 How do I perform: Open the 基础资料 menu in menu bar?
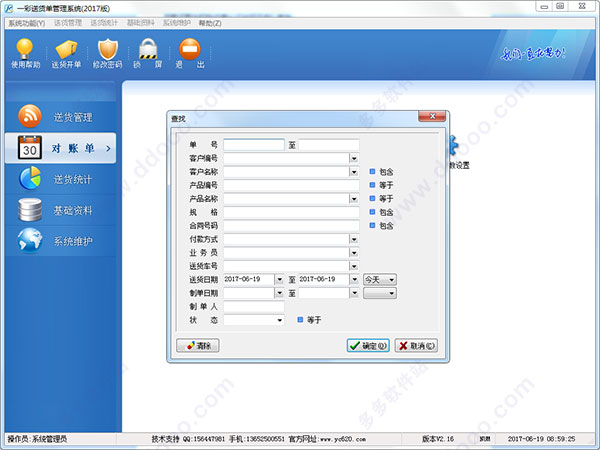tap(140, 23)
